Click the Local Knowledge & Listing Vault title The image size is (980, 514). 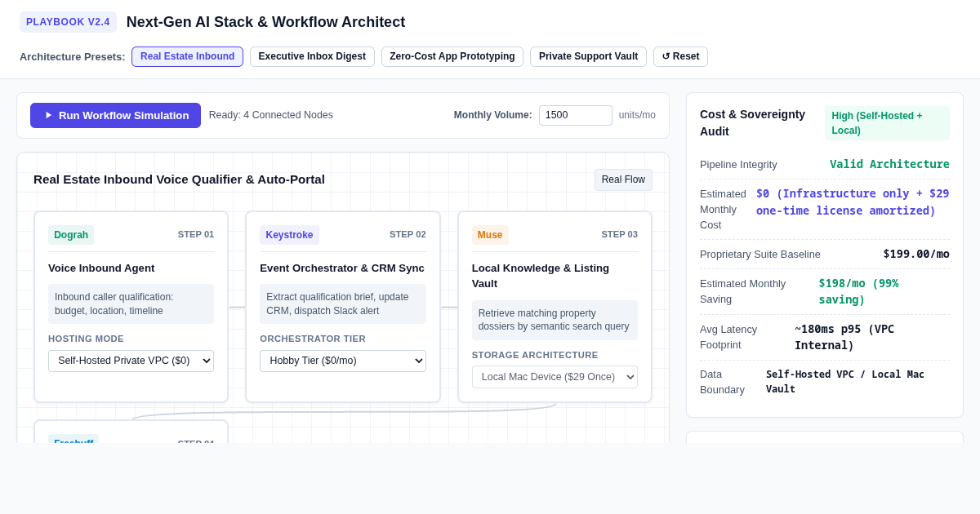(x=541, y=276)
